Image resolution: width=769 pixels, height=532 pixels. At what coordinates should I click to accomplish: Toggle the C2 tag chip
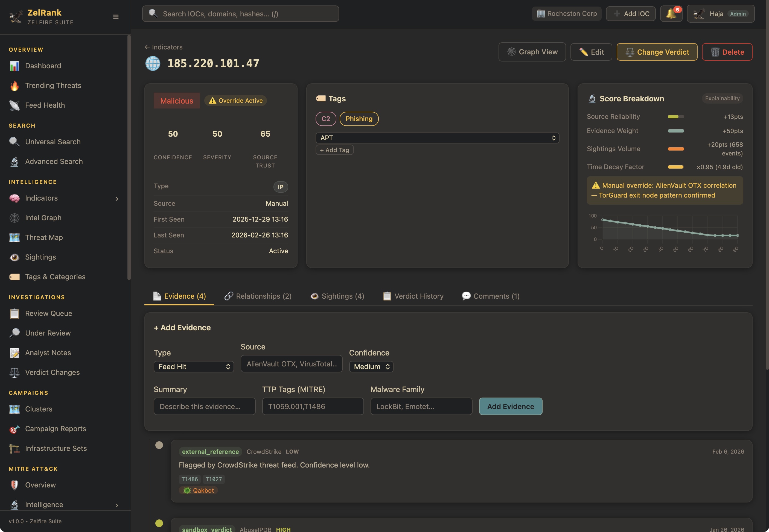(x=326, y=119)
